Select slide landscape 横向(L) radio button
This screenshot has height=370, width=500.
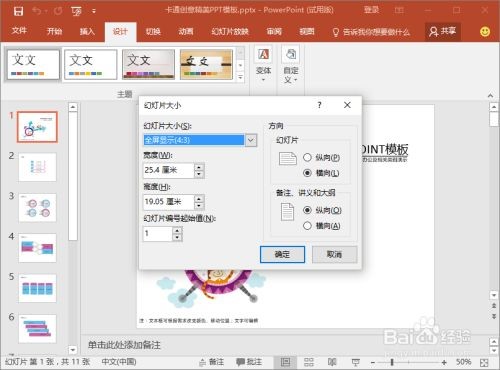(307, 173)
